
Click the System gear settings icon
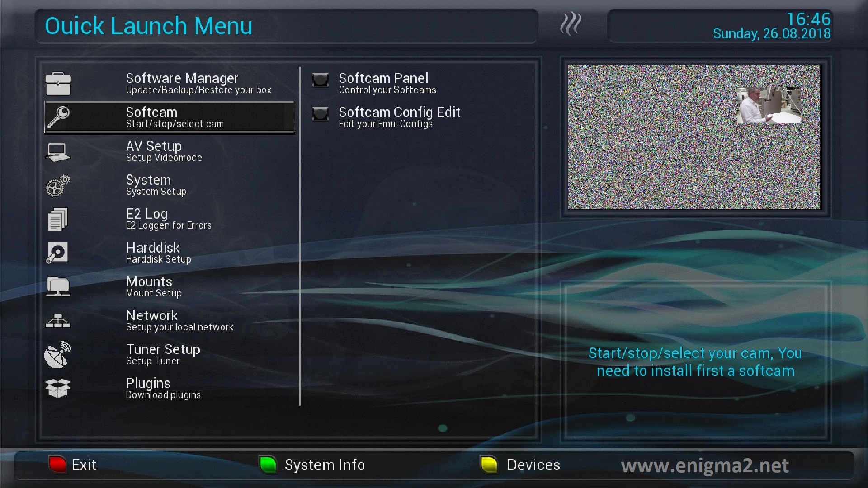(58, 185)
